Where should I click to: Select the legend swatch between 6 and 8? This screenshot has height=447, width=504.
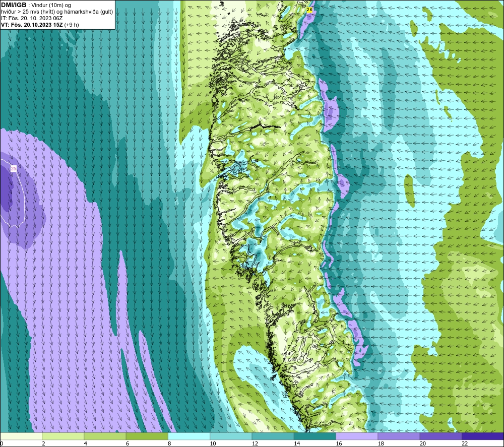click(147, 436)
